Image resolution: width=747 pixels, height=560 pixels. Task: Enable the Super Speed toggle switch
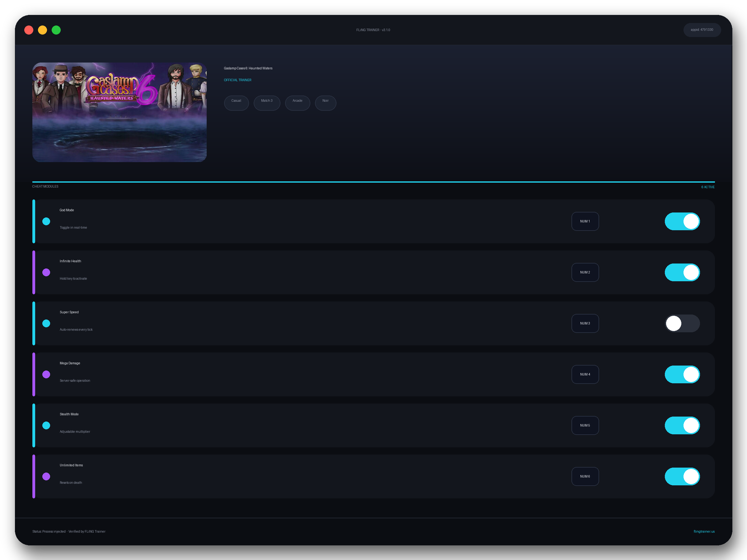pyautogui.click(x=682, y=323)
